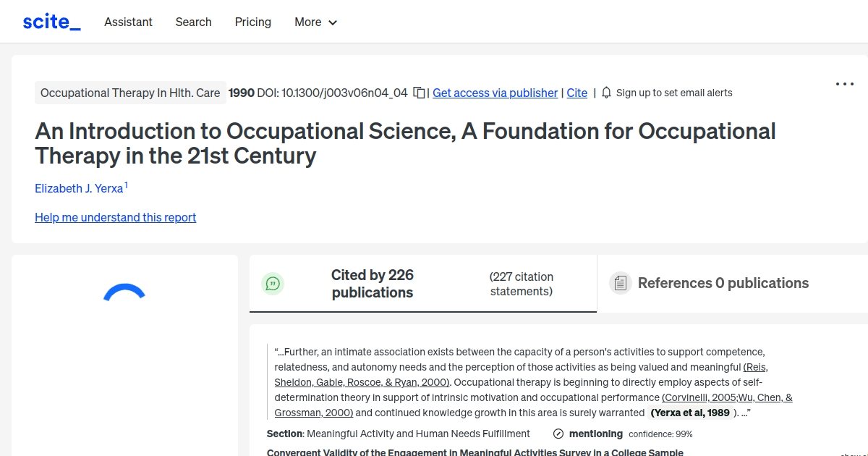Image resolution: width=868 pixels, height=456 pixels.
Task: Click the Occupational Therapy In Hlth. Care badge
Action: (130, 93)
